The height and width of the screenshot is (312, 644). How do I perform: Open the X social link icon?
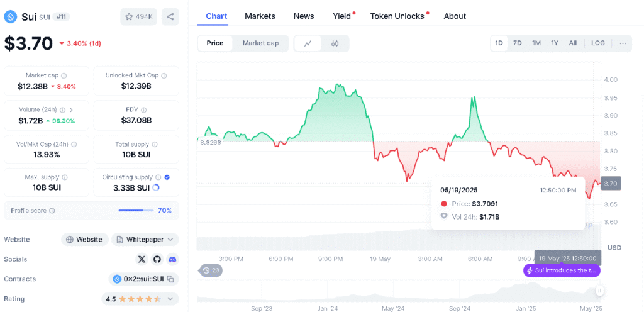[142, 259]
